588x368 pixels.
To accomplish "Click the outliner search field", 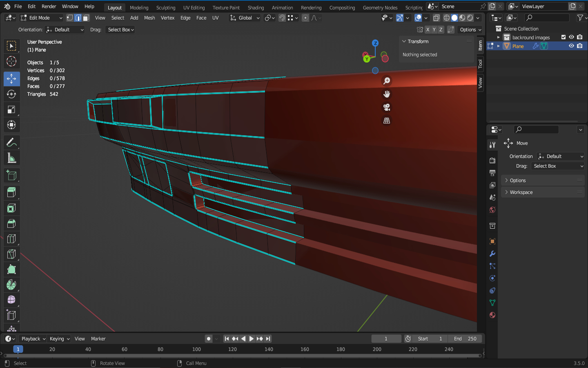I will pyautogui.click(x=547, y=18).
